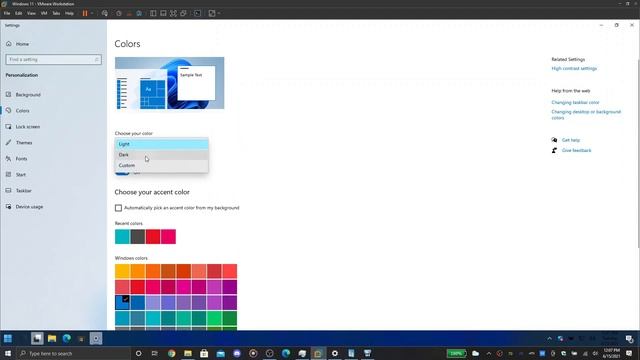
Task: Go to Fonts settings
Action: (21, 159)
